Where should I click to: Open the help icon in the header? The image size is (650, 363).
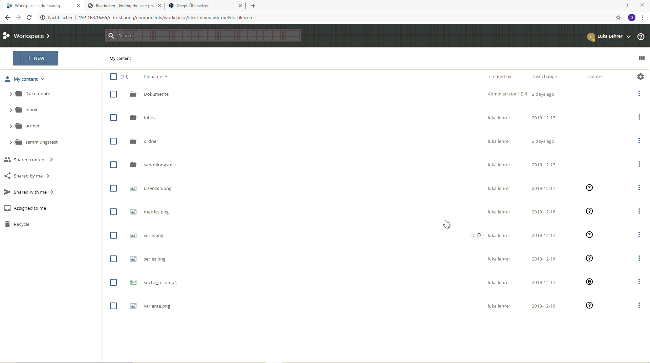[x=640, y=36]
